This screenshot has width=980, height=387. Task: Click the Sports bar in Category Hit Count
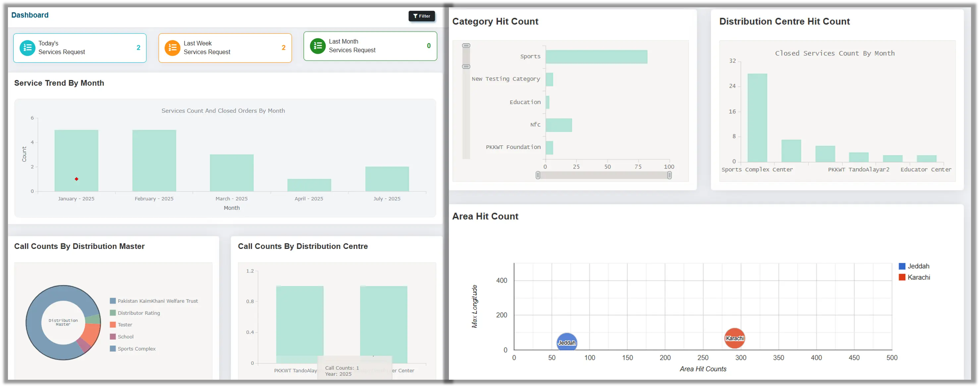coord(596,57)
